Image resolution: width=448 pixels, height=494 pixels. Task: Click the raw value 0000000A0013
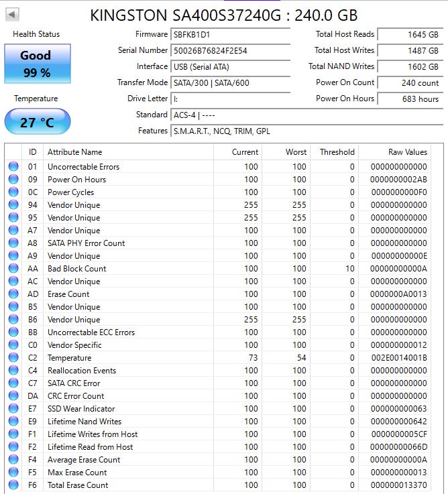click(398, 294)
